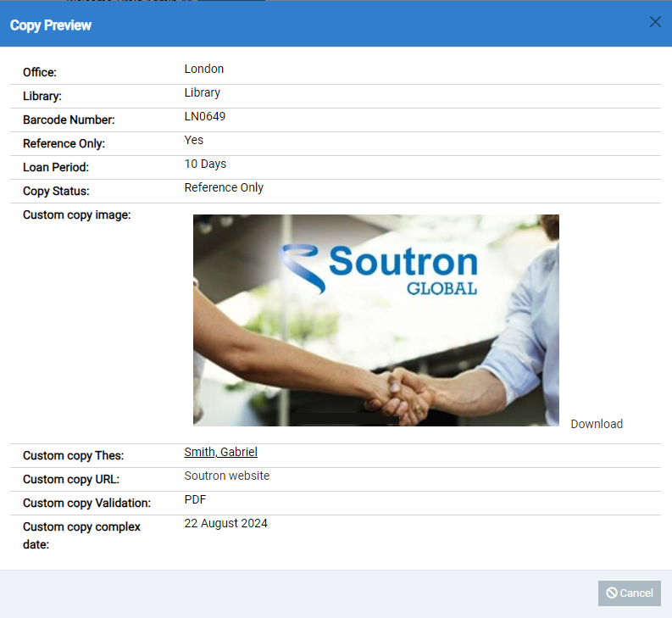This screenshot has width=672, height=618.
Task: Click the Custom copy Validation label
Action: [86, 503]
